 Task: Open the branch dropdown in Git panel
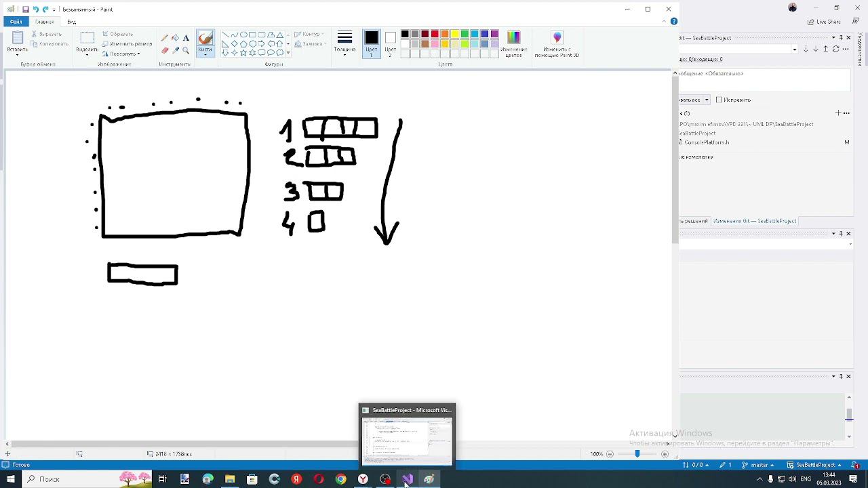click(795, 49)
